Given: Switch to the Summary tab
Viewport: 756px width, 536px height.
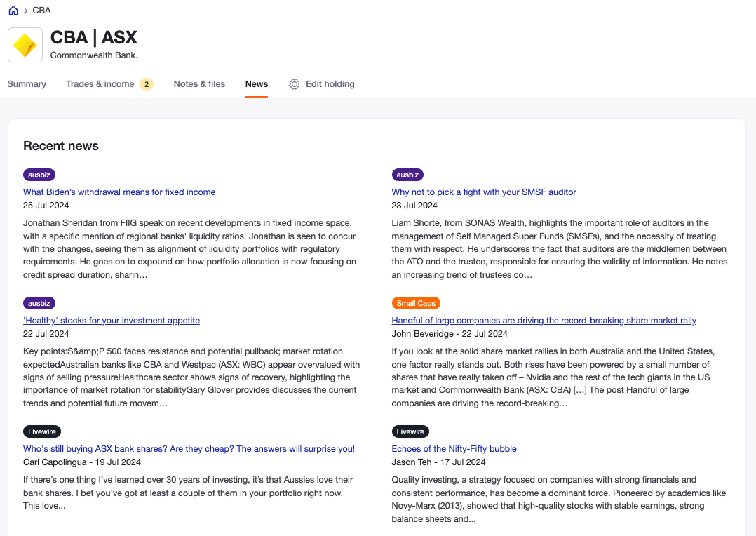Looking at the screenshot, I should pos(26,83).
